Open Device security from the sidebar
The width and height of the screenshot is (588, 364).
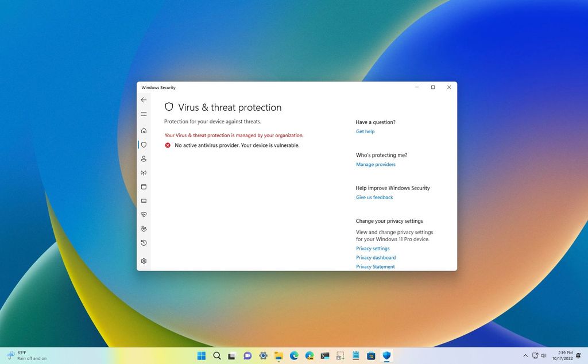144,201
